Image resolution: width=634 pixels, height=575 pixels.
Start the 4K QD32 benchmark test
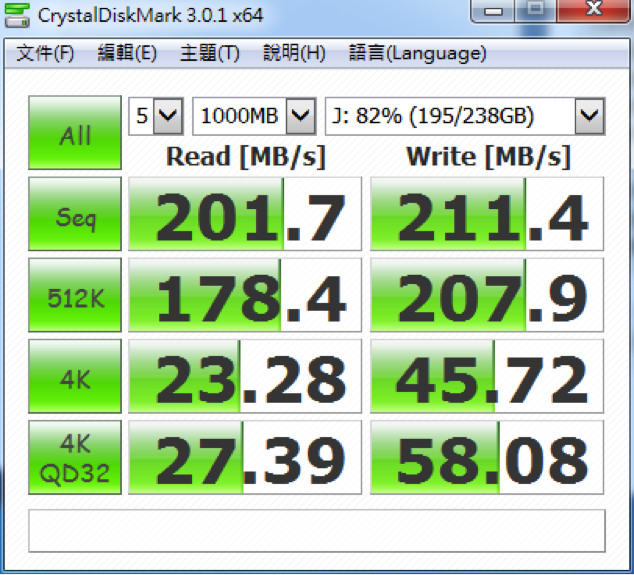coord(75,457)
